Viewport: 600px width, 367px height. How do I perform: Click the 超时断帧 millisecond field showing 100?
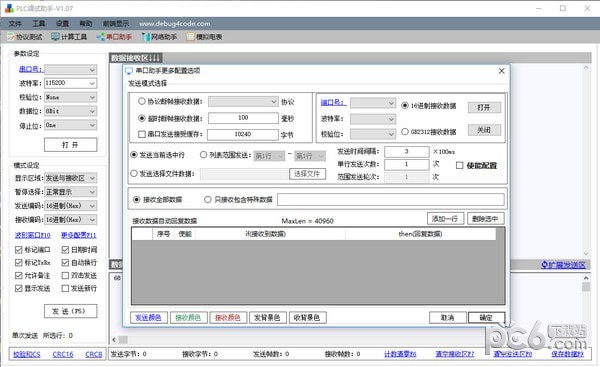(243, 118)
